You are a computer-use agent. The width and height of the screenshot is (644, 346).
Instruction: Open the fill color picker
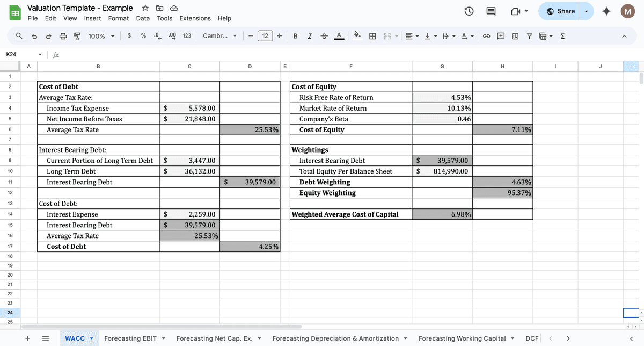coord(356,36)
